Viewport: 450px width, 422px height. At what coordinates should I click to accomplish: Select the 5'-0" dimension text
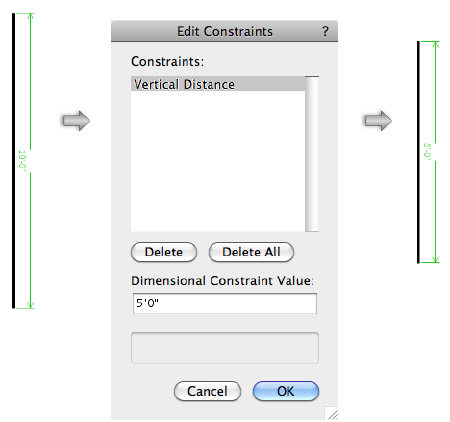click(x=427, y=152)
